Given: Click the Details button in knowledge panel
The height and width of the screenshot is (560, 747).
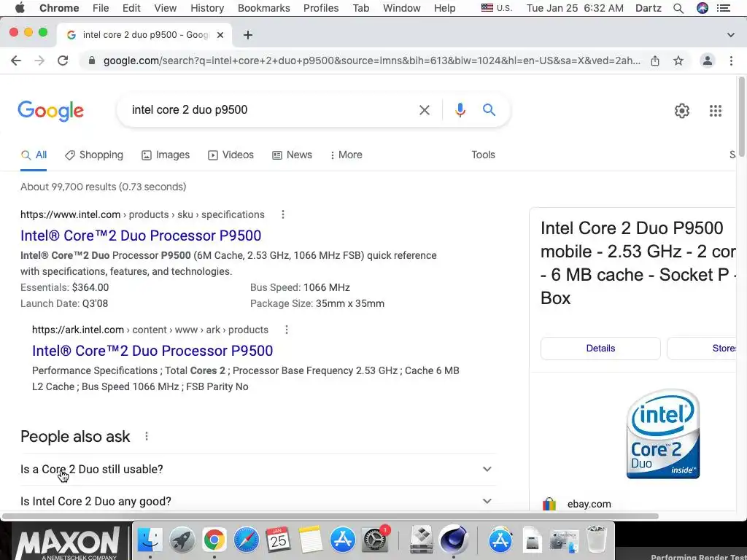Looking at the screenshot, I should (x=600, y=348).
